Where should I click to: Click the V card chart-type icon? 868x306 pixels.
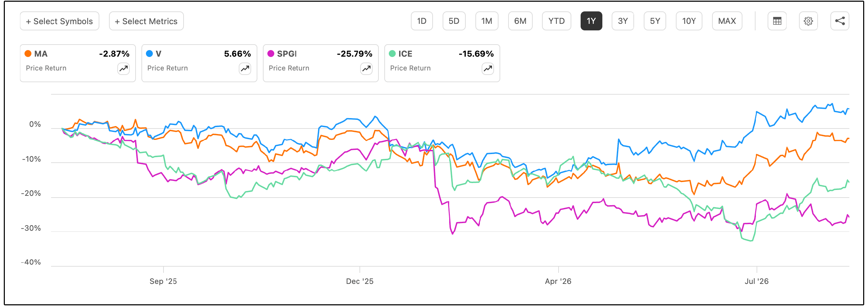pos(245,69)
